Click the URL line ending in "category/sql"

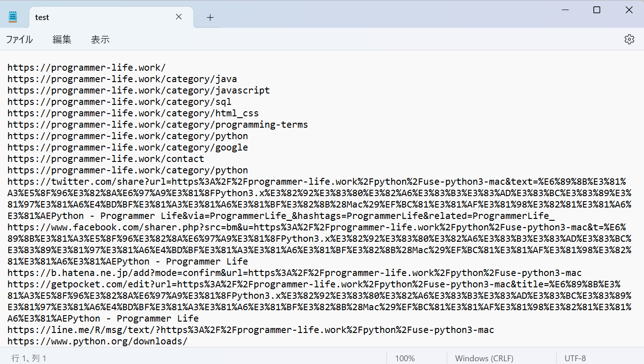click(x=119, y=102)
